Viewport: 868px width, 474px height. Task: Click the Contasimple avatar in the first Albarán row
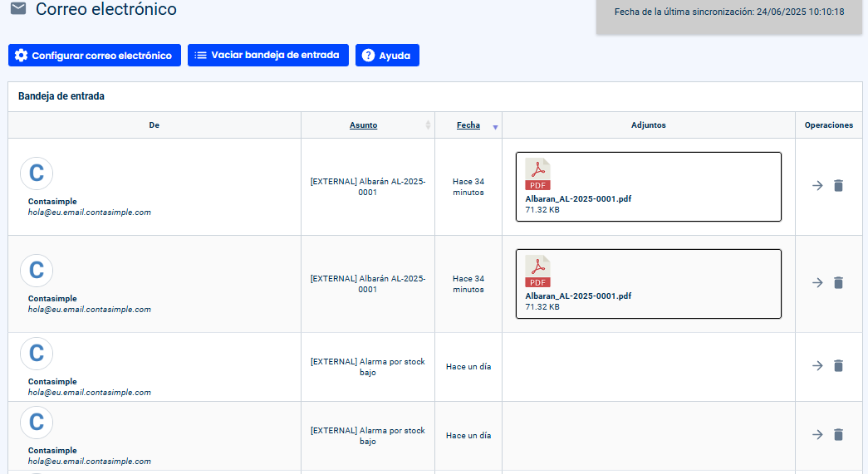37,173
